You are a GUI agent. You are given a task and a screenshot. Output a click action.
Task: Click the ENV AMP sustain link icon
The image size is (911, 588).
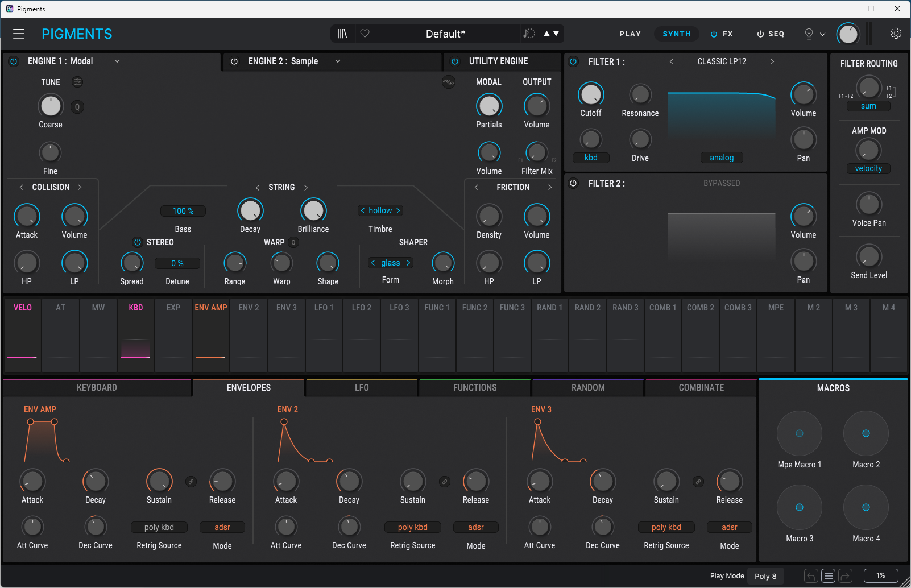pyautogui.click(x=191, y=482)
